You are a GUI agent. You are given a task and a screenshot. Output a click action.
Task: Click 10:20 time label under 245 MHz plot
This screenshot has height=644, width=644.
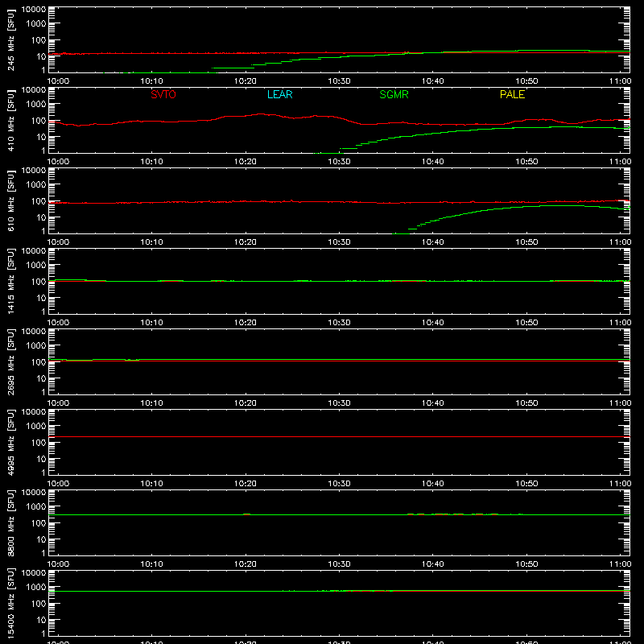tap(246, 81)
